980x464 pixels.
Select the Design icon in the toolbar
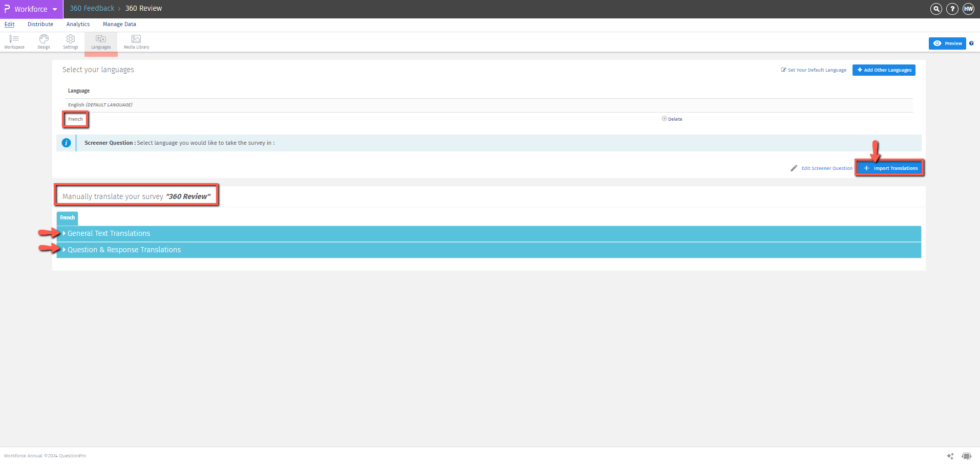coord(44,42)
